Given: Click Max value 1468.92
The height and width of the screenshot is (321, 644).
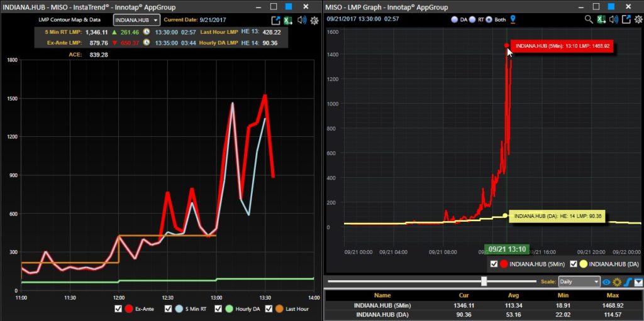Looking at the screenshot, I should [611, 305].
